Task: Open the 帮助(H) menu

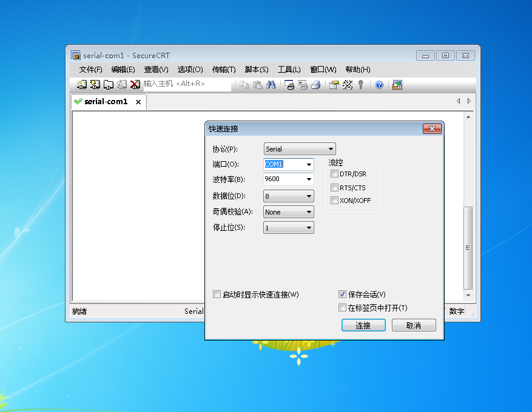Action: [358, 70]
